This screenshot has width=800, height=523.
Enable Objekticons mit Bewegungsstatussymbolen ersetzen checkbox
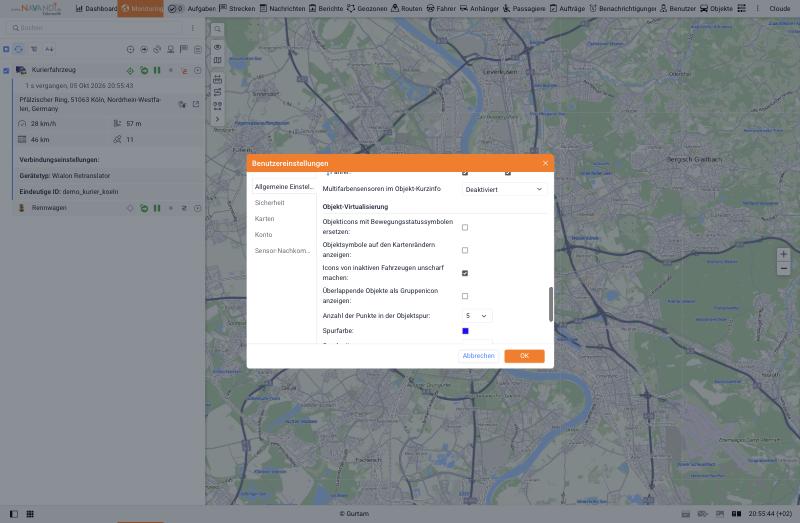click(465, 227)
